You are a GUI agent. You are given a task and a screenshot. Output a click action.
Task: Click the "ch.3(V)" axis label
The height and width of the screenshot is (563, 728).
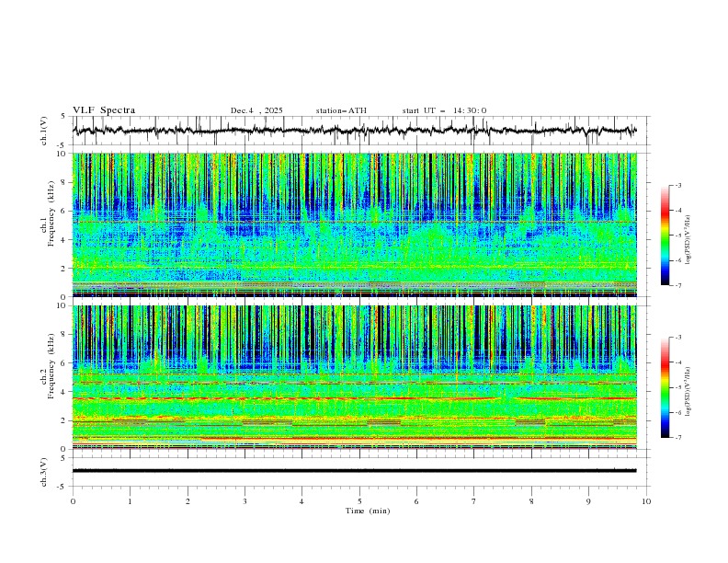tap(44, 472)
